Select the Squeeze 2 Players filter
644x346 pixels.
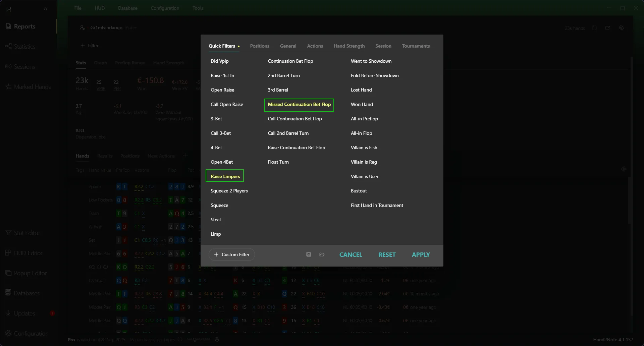pos(229,191)
